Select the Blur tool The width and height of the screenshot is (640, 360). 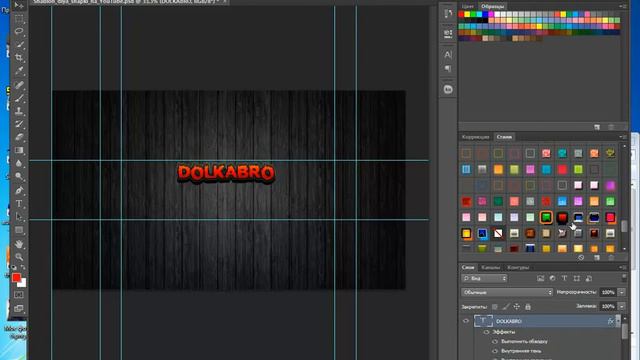[19, 163]
